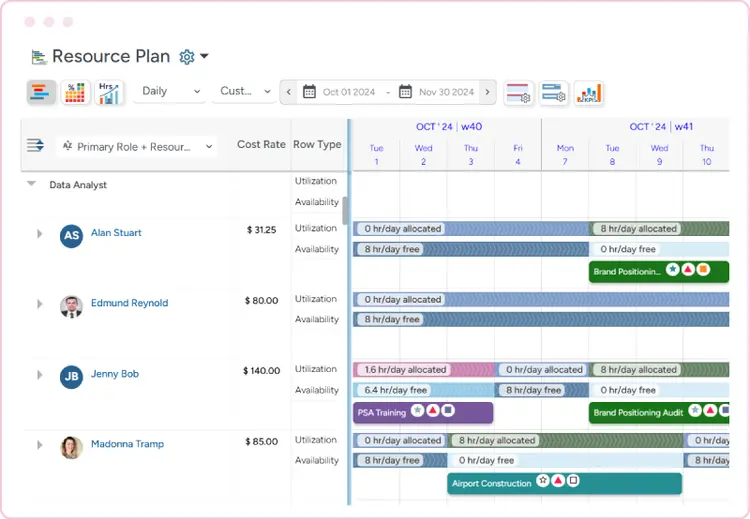Open the Cust... date range dropdown

(245, 91)
